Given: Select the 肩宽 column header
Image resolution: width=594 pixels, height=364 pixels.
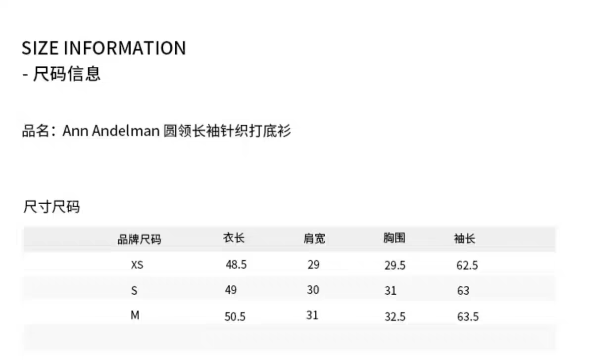Looking at the screenshot, I should point(314,238).
